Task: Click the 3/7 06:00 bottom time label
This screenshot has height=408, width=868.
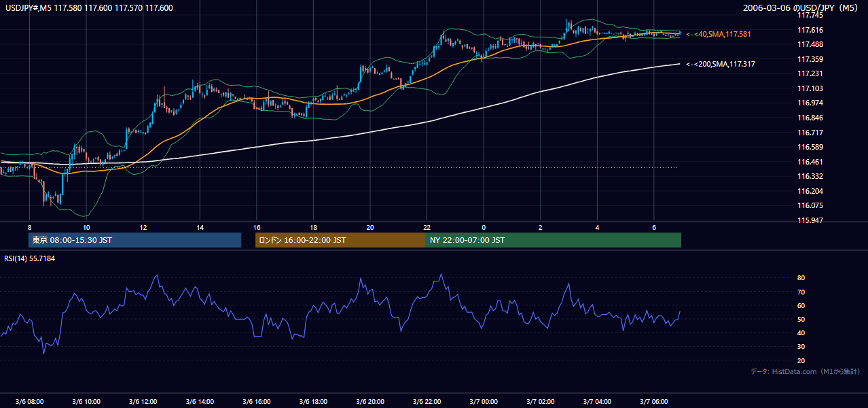Action: point(654,402)
